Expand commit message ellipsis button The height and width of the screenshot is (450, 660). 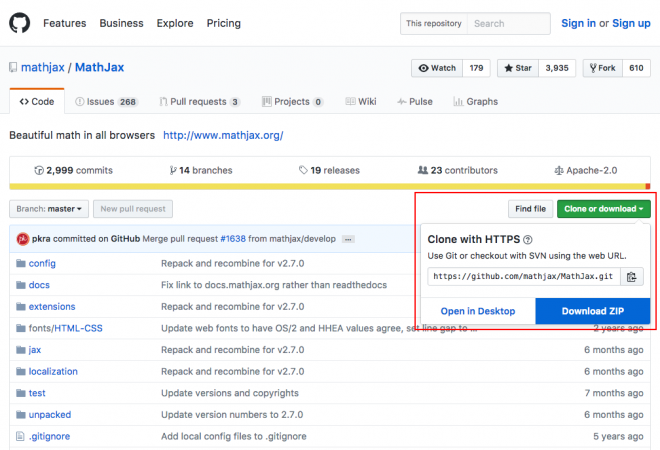click(348, 240)
